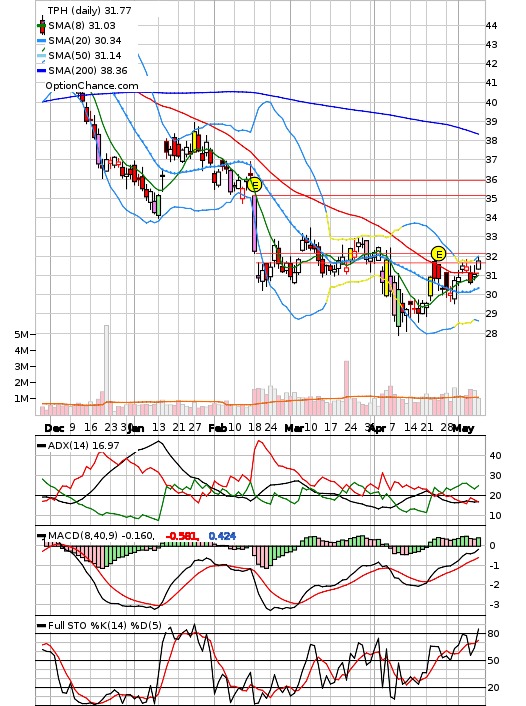Select the SMA(50) light-blue legend swatch
Screen dimensions: 526x706
coord(41,56)
